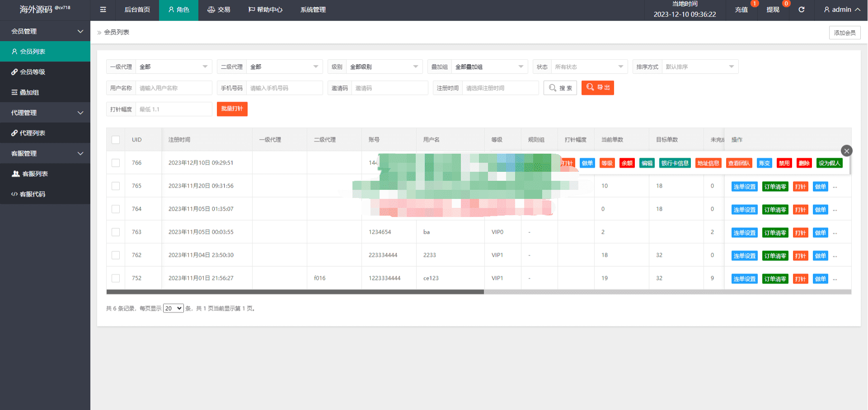This screenshot has width=868, height=410.
Task: Open 客服代码 sidebar item
Action: [32, 194]
